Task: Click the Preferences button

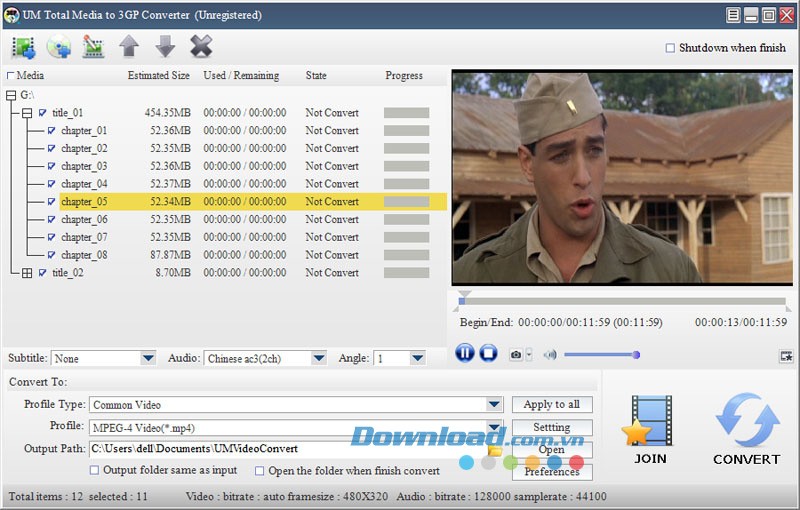Action: 552,472
